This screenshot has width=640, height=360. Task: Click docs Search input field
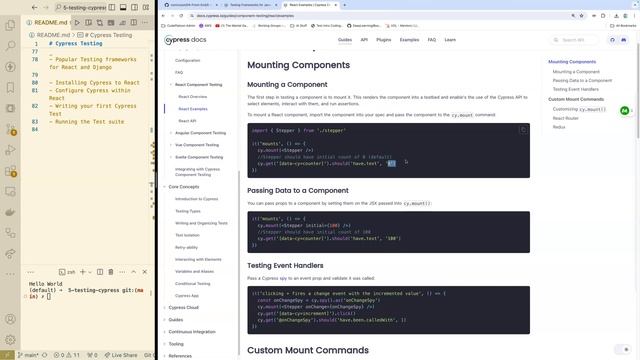pos(575,40)
